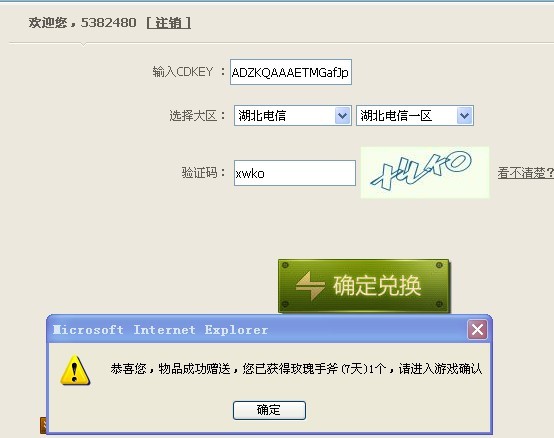Click the yellow warning exclamation icon

(x=75, y=370)
